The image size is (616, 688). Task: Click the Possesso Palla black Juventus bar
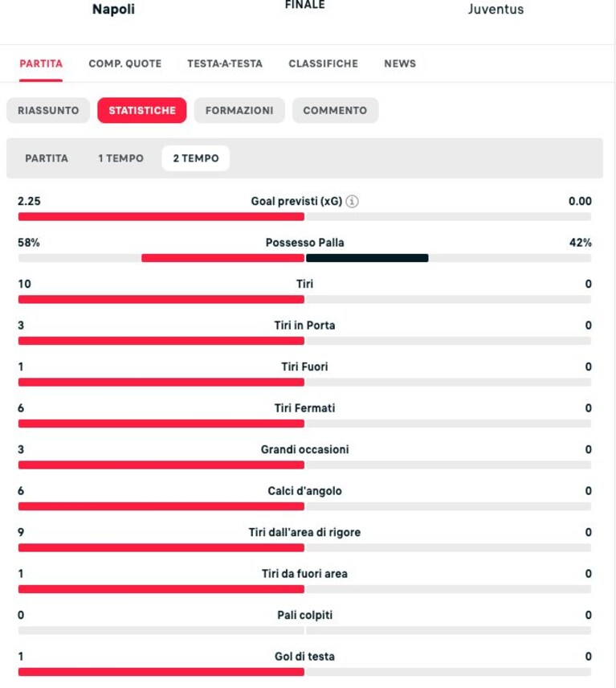(367, 258)
